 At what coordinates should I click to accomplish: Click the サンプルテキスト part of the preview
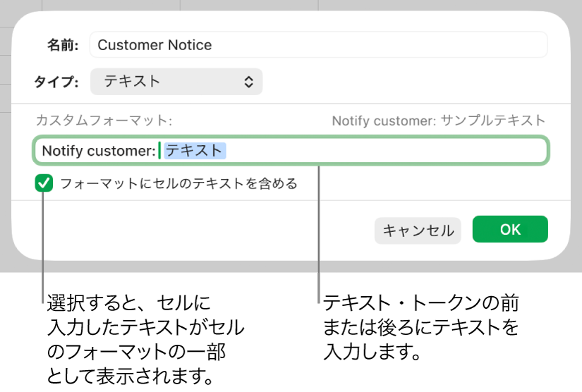[x=493, y=121]
